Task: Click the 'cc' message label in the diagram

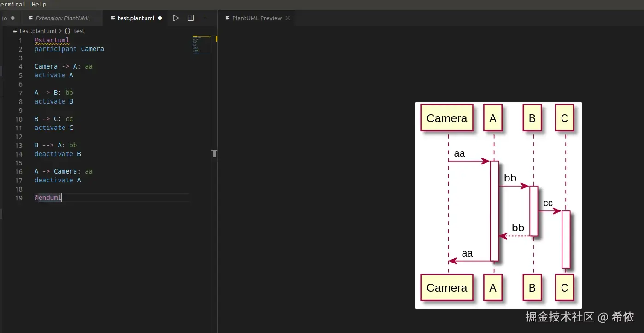Action: tap(548, 203)
